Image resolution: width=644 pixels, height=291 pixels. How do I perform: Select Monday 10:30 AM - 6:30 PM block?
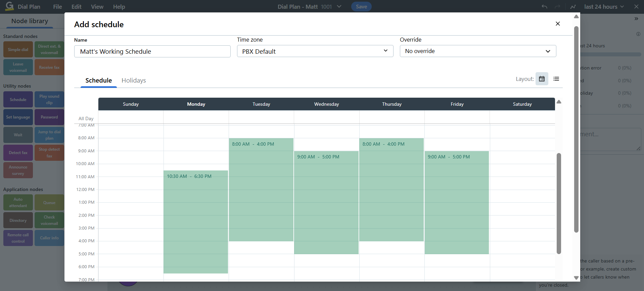coord(196,222)
